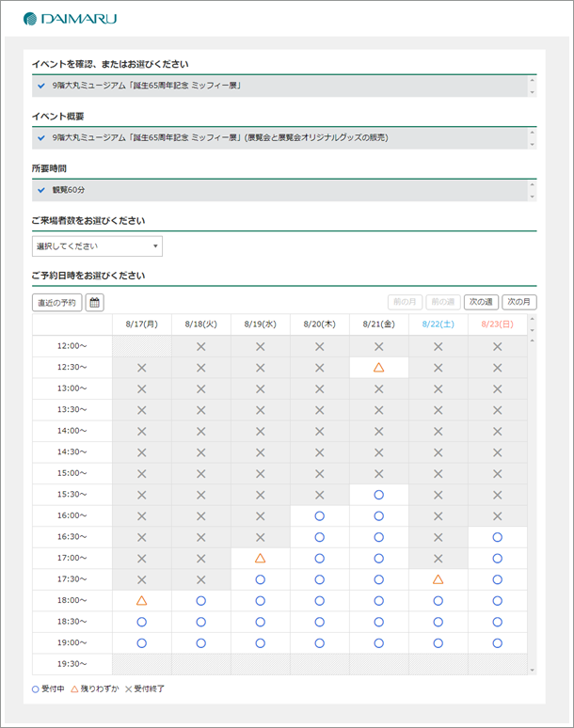574x728 pixels.
Task: Toggle the checked ミッフィー展 event selection
Action: 41,86
